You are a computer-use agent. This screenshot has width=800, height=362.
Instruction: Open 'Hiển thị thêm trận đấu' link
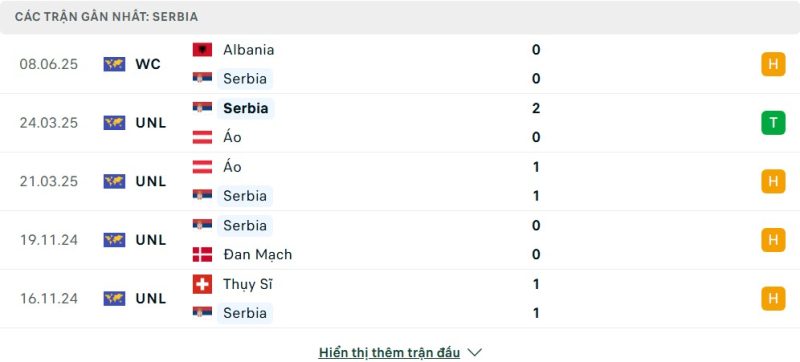tap(389, 352)
